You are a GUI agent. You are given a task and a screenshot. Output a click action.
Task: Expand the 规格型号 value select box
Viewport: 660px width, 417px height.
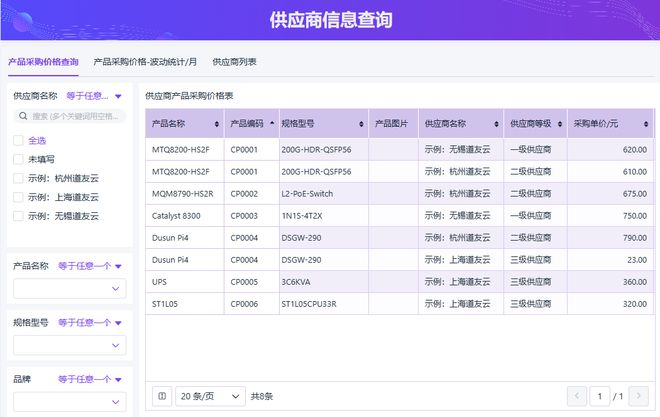tap(70, 345)
